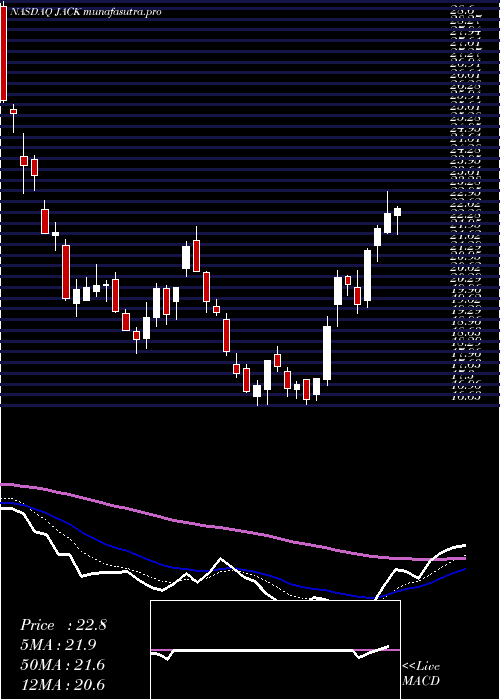This screenshot has width=500, height=700.
Task: Click the 'NASDAQ JACK munafasutra.pro' chart title
Action: pyautogui.click(x=85, y=12)
